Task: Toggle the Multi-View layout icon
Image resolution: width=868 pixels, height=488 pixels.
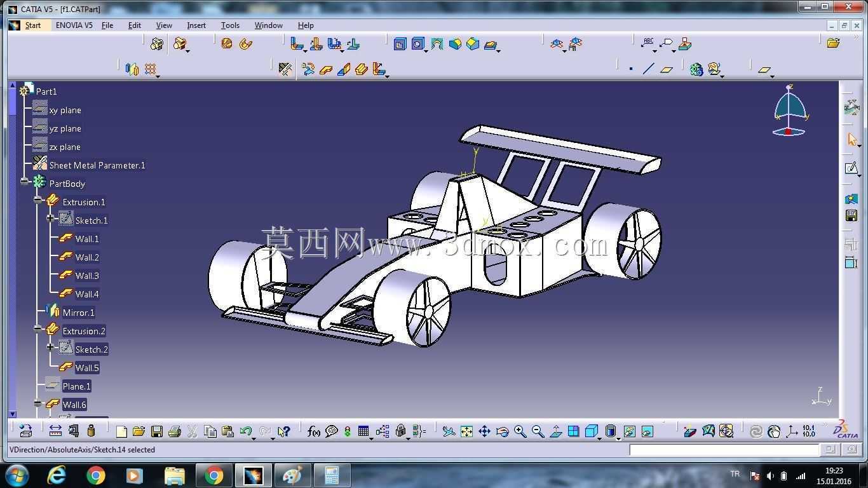Action: 573,431
